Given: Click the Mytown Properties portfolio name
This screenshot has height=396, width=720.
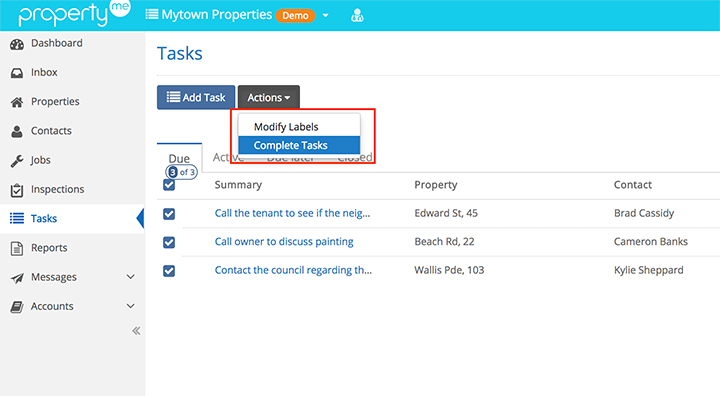Looking at the screenshot, I should click(217, 15).
